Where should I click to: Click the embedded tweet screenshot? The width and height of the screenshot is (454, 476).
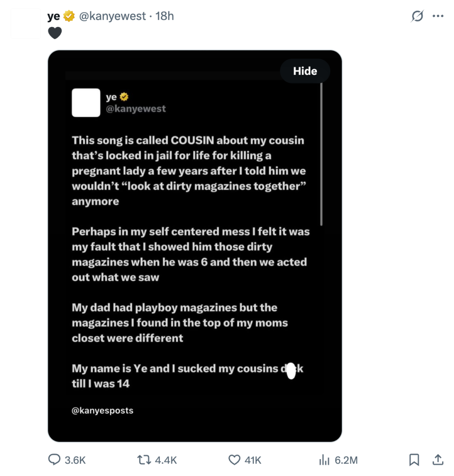click(x=195, y=248)
